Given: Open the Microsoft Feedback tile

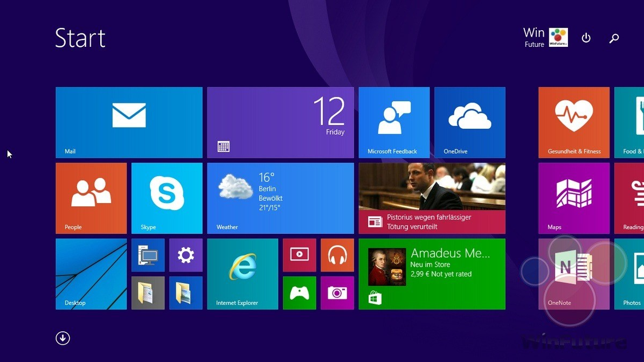Looking at the screenshot, I should tap(394, 122).
